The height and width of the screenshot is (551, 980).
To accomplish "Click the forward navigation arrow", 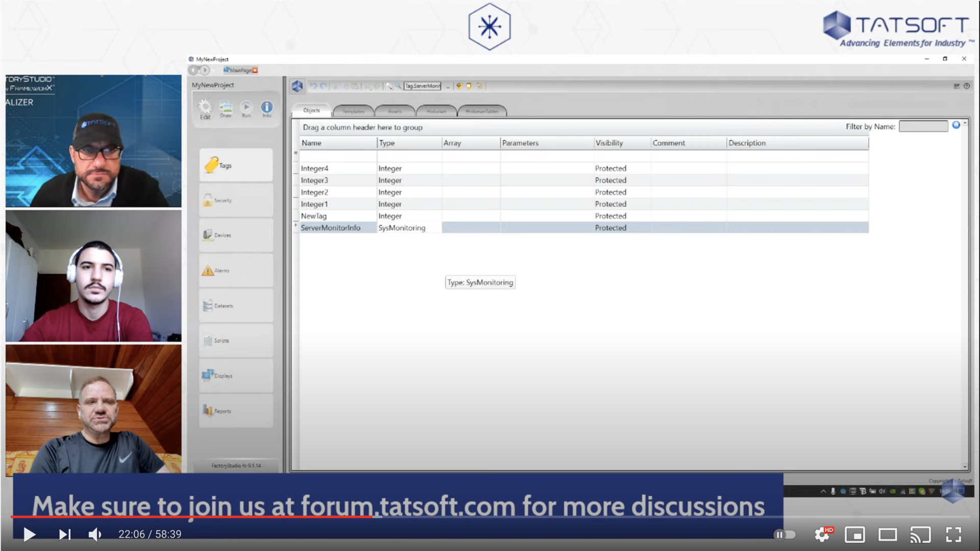I will coord(205,70).
